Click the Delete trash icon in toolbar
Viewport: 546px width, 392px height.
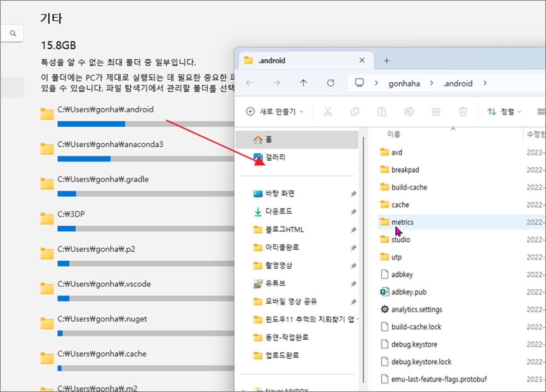point(463,112)
